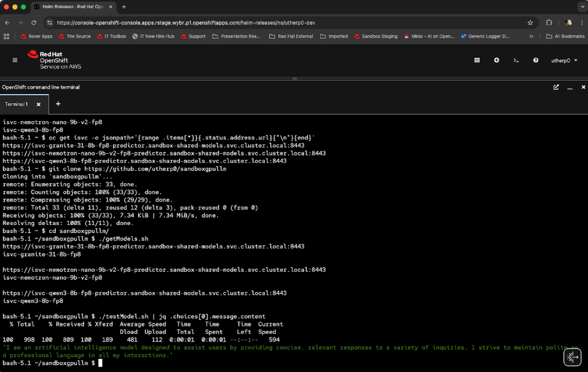Image resolution: width=588 pixels, height=372 pixels.
Task: Reload the current browser page
Action: pos(34,23)
